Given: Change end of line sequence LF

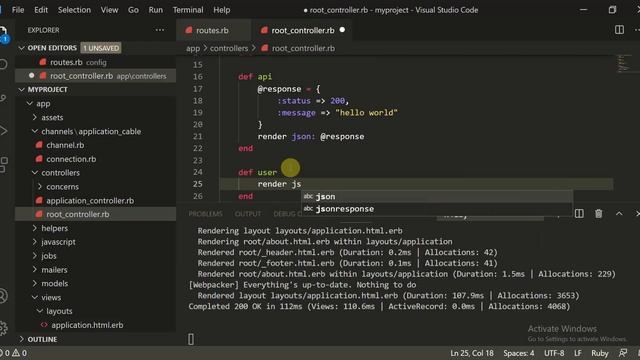Looking at the screenshot, I should click(578, 353).
